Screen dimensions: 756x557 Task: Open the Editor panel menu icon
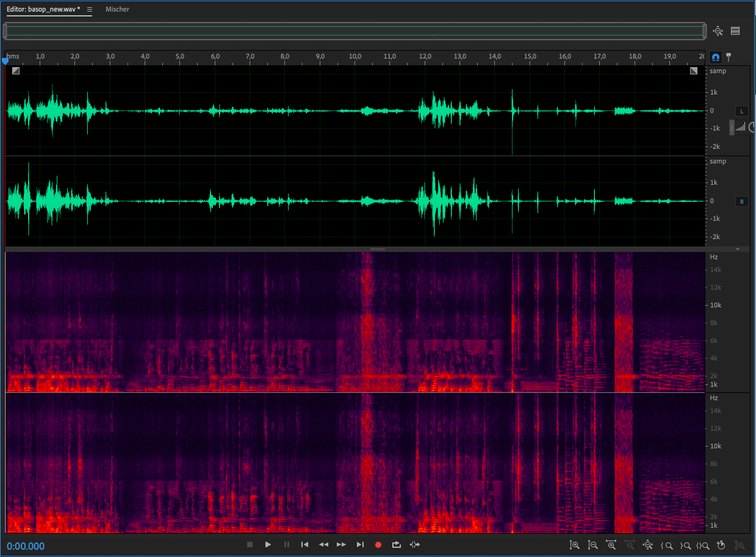[x=90, y=10]
